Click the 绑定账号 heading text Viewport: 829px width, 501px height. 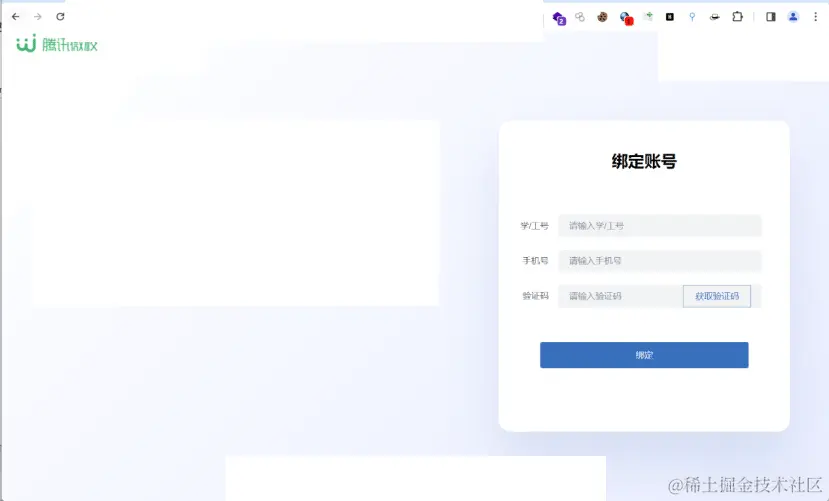[644, 161]
